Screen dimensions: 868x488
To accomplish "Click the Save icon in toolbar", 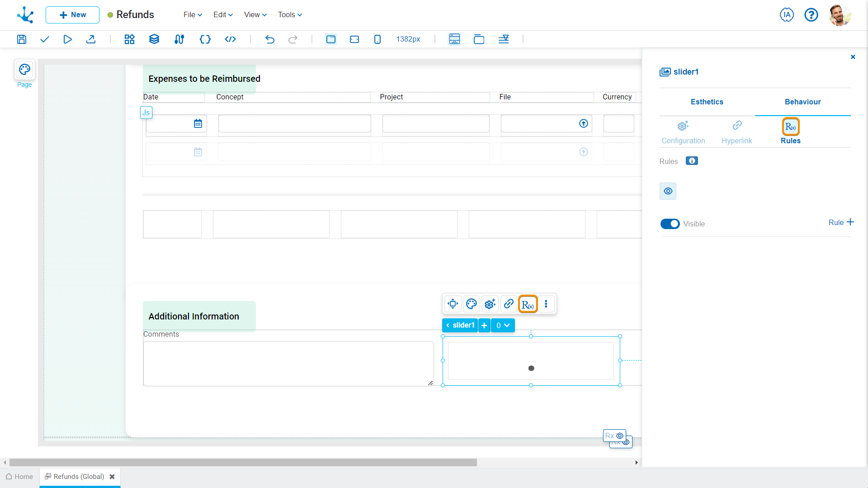I will [22, 39].
